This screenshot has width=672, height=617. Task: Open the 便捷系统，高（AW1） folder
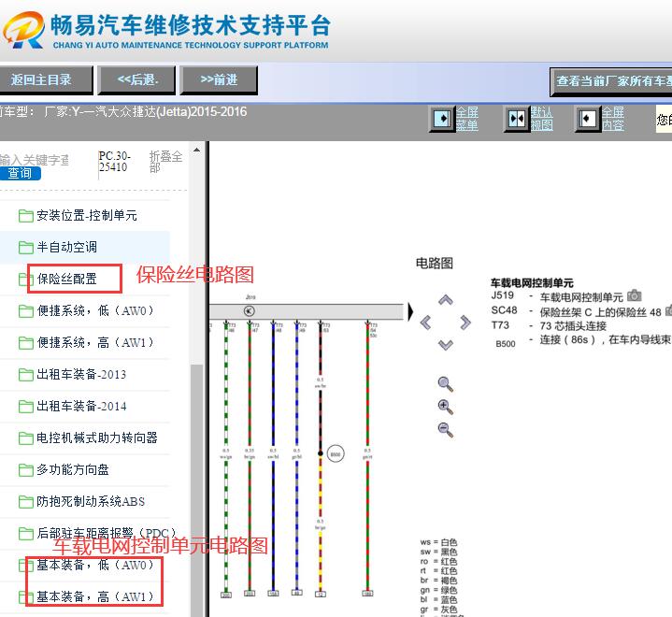[x=86, y=342]
